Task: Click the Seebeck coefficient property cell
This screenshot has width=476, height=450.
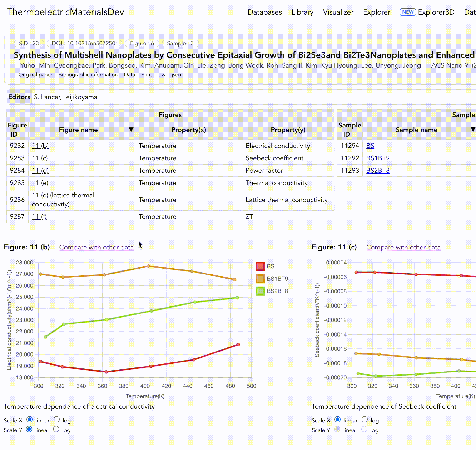Action: click(x=288, y=158)
